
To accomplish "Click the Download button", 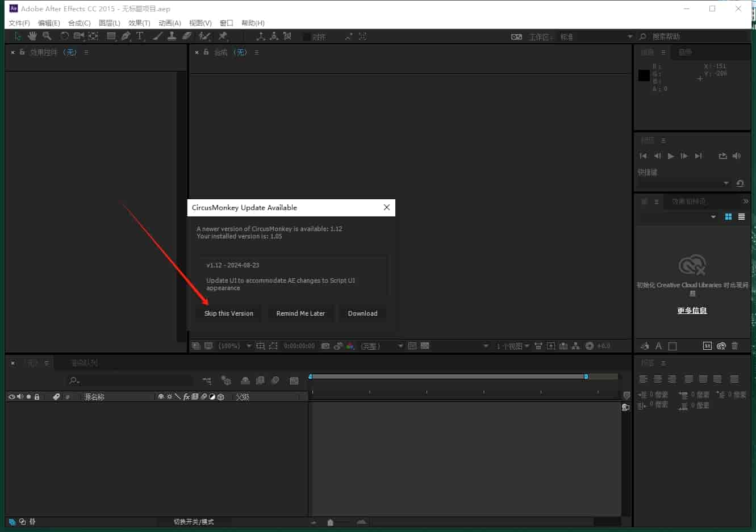I will coord(362,313).
